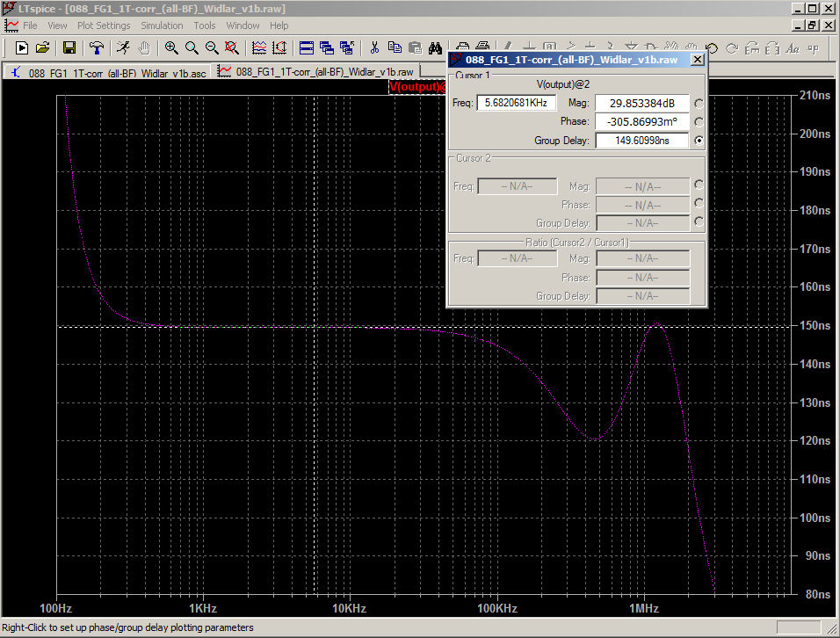Select the Phase radio button for Cursor 1
840x638 pixels.
[699, 122]
